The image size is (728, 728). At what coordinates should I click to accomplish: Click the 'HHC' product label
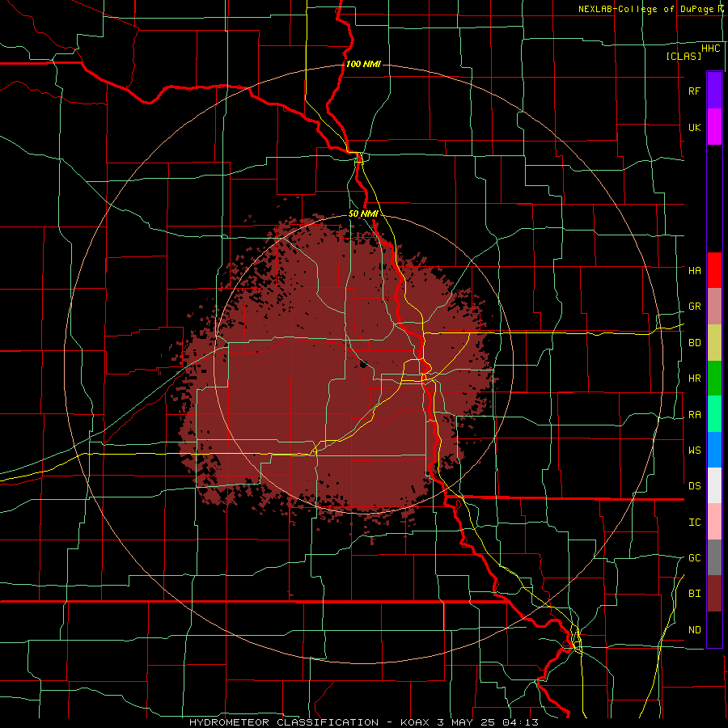click(711, 49)
